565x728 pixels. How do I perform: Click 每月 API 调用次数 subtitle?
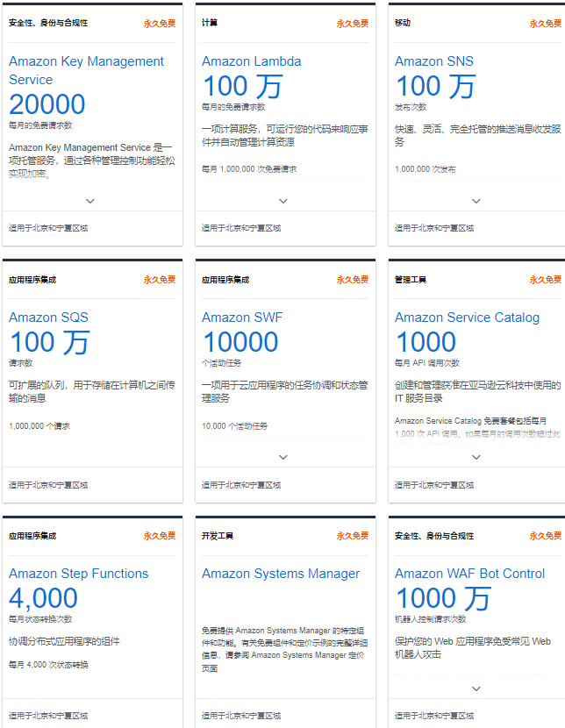427,362
